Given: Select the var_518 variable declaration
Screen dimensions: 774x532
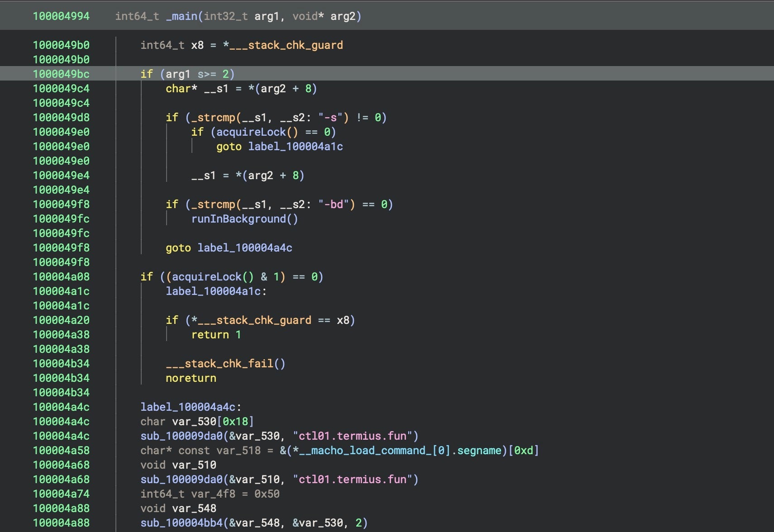Looking at the screenshot, I should (238, 451).
